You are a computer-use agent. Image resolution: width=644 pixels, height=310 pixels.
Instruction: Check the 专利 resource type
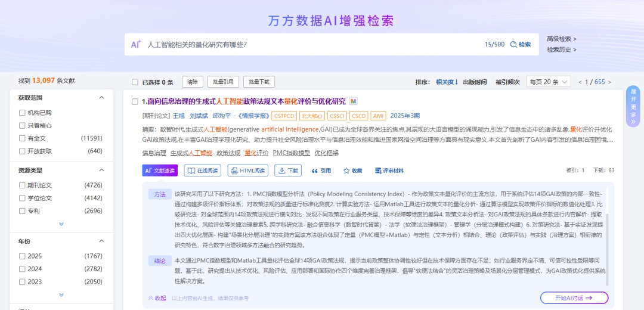point(22,210)
